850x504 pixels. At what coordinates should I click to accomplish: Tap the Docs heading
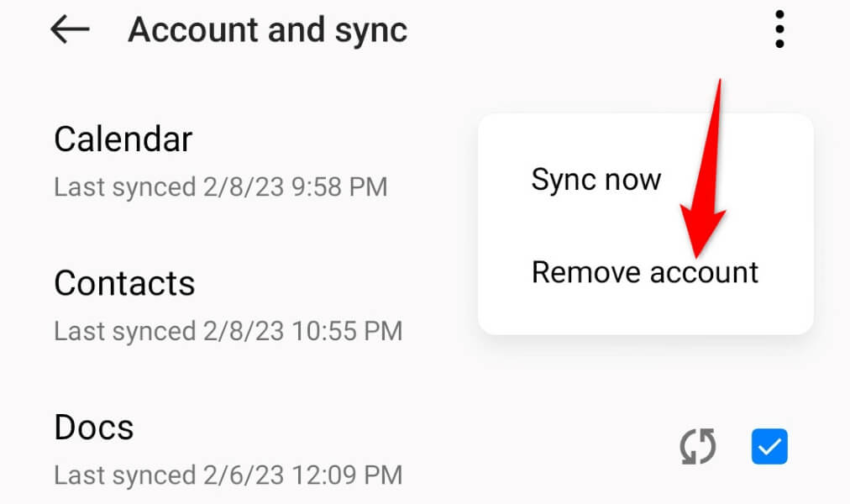(93, 428)
